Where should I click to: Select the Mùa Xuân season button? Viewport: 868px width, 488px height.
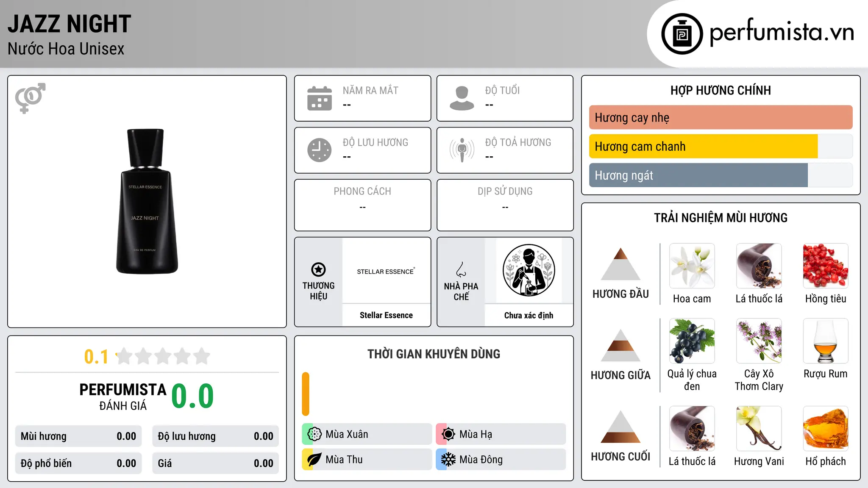(367, 434)
